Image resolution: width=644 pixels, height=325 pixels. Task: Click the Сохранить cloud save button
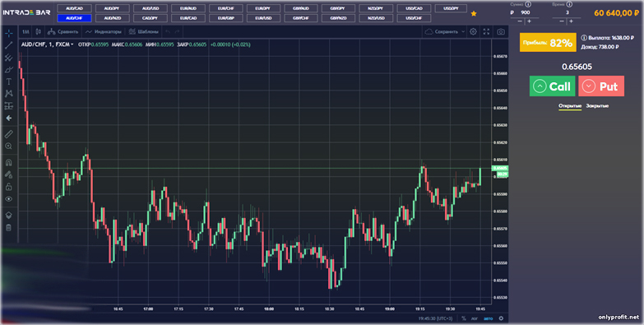[x=442, y=31]
